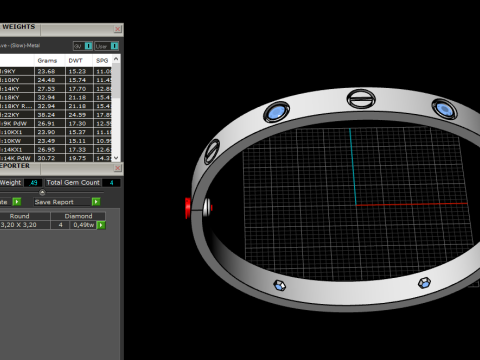Select screw motif on bracelet left side
The height and width of the screenshot is (360, 480).
point(212,152)
